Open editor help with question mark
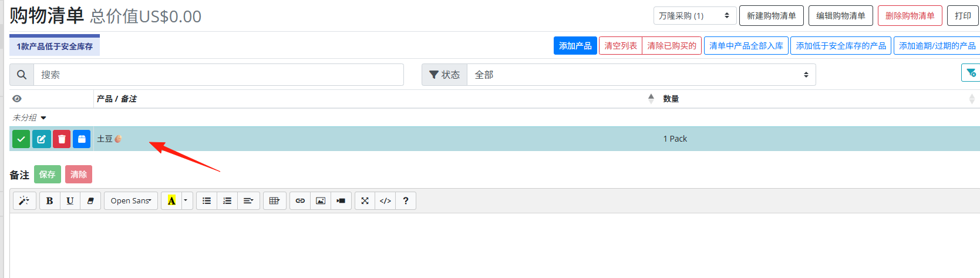Viewport: 980px width, 278px height. [406, 201]
